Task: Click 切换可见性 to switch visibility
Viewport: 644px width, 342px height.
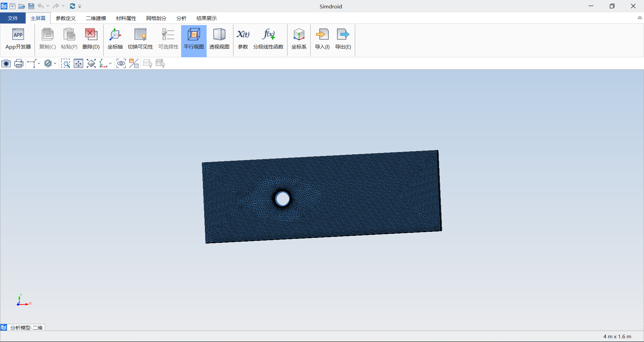Action: pos(140,39)
